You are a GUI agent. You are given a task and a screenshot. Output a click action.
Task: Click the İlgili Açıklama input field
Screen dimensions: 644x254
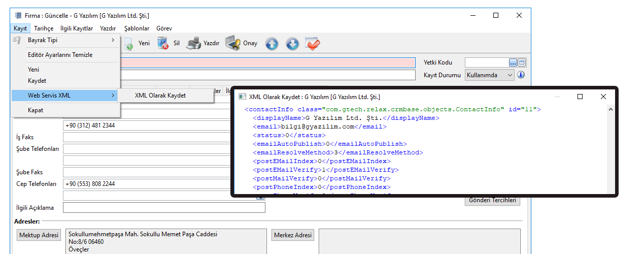pyautogui.click(x=164, y=208)
